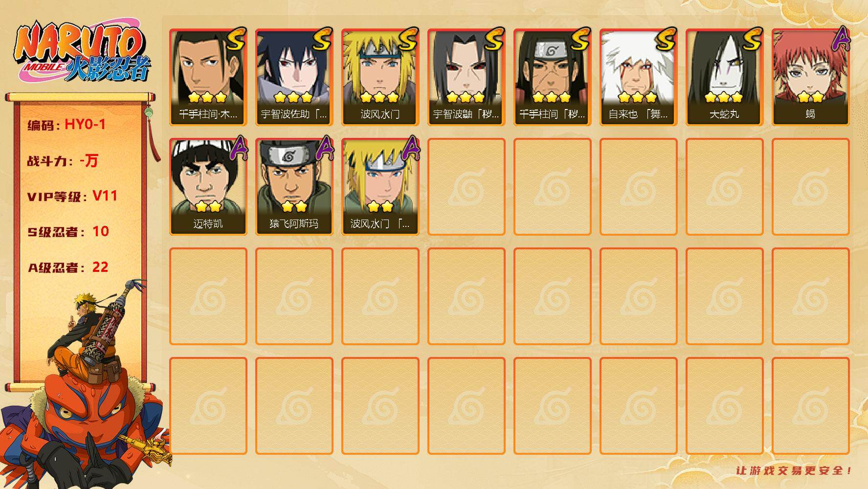Select the 大蛇丸 ninja card
The width and height of the screenshot is (868, 489).
coord(725,77)
